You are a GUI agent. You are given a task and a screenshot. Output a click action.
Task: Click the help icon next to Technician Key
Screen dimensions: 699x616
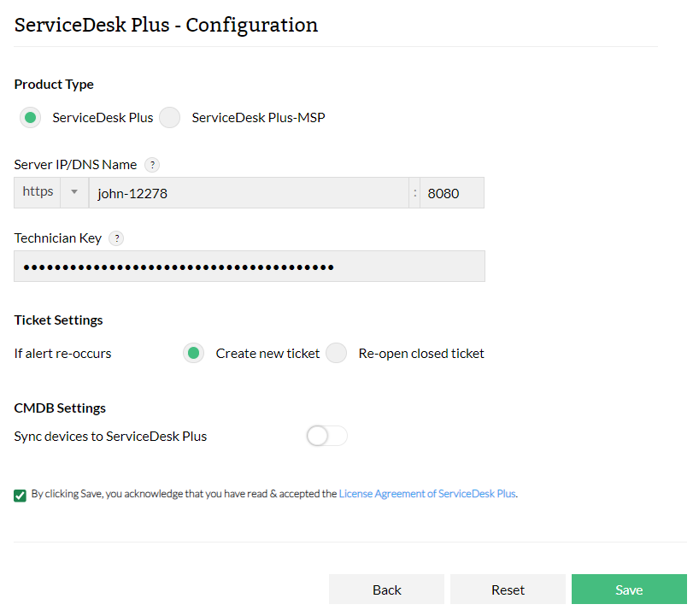pyautogui.click(x=116, y=238)
